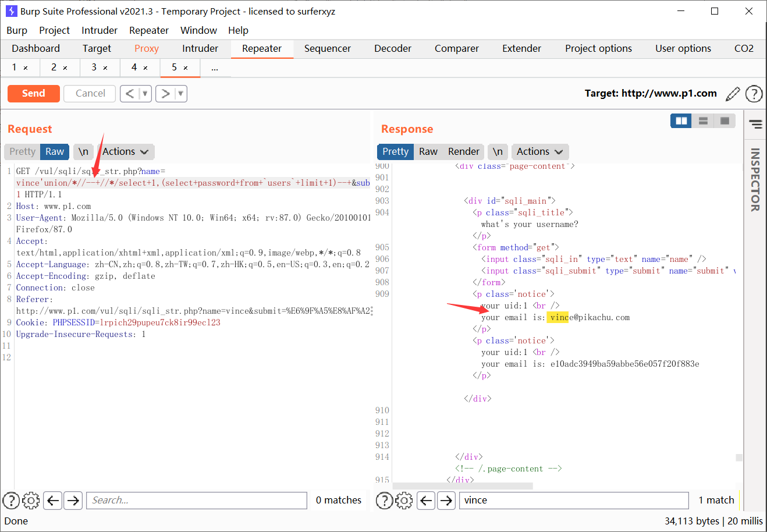The width and height of the screenshot is (767, 532).
Task: Click the response vertical scrollbar thumb
Action: (739, 457)
